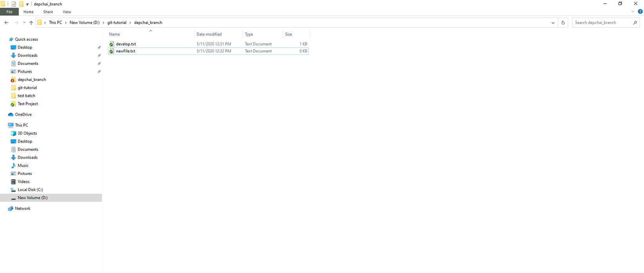Switch to the Home ribbon tab
Viewport: 644px width, 273px height.
[28, 12]
